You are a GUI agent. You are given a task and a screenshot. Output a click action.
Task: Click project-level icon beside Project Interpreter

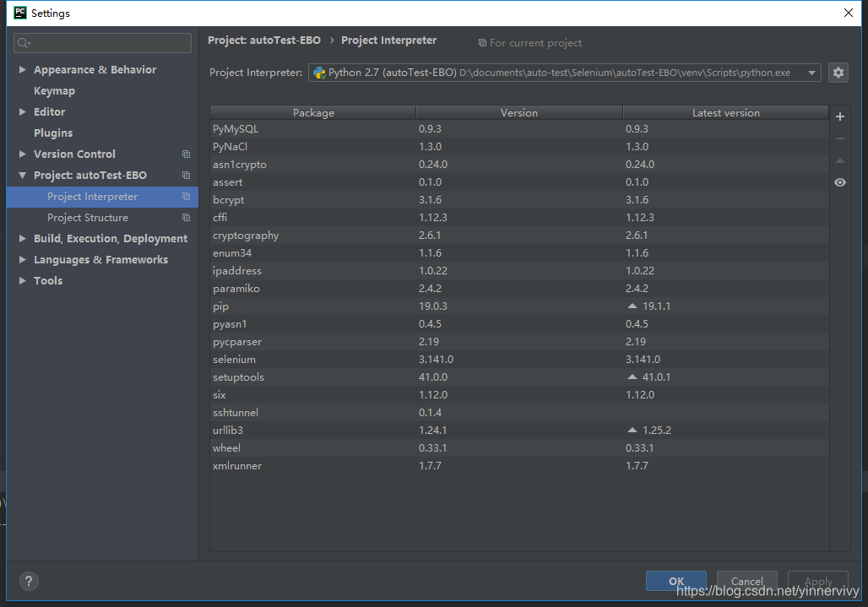[186, 197]
